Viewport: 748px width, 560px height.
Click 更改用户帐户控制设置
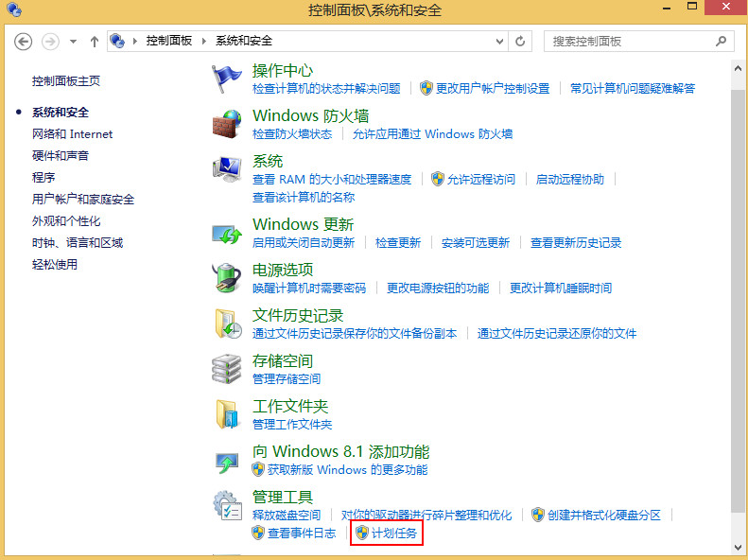click(x=493, y=89)
